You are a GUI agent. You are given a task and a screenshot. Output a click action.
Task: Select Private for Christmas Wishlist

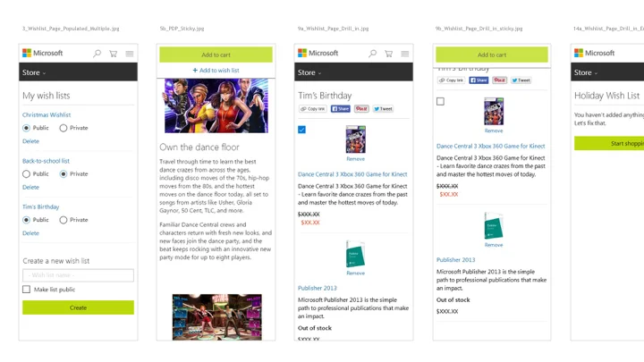click(x=64, y=128)
